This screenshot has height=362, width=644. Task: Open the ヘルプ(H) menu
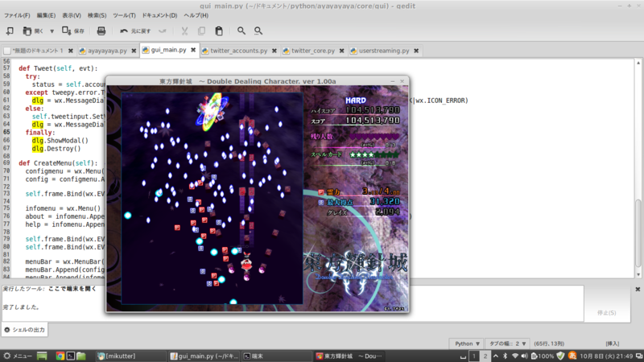[196, 15]
